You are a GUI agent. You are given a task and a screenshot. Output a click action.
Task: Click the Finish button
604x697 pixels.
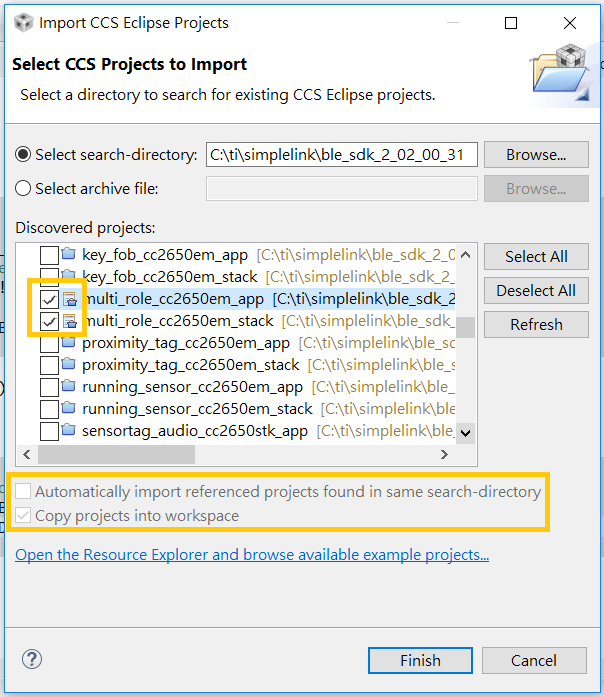[x=420, y=661]
